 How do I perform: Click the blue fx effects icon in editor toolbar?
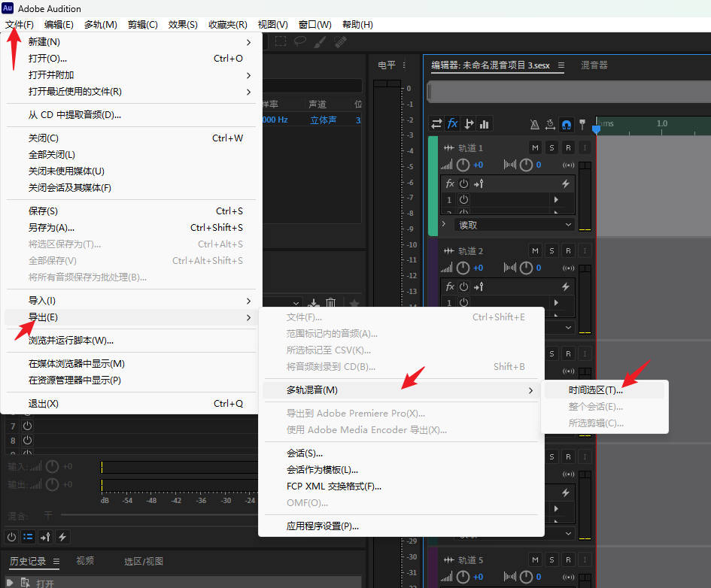452,123
